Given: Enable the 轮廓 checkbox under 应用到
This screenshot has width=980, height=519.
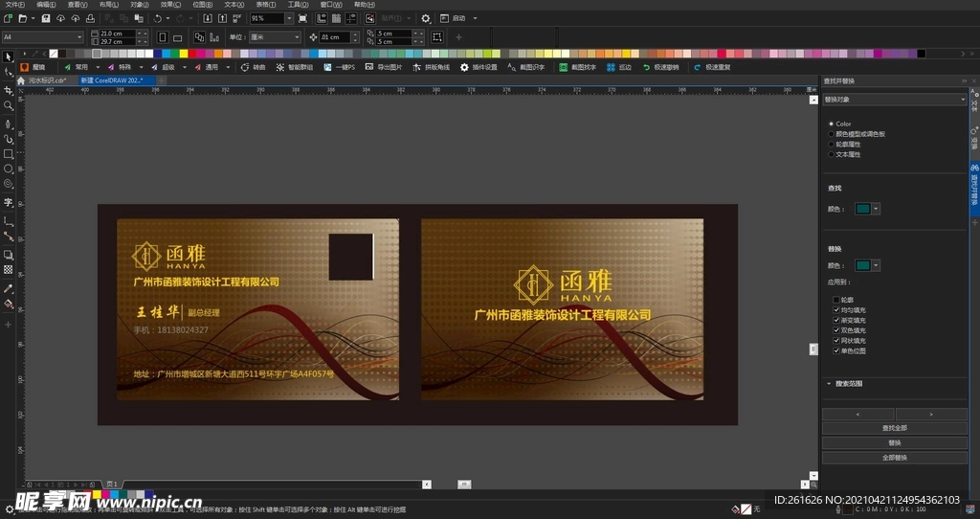Looking at the screenshot, I should 835,300.
